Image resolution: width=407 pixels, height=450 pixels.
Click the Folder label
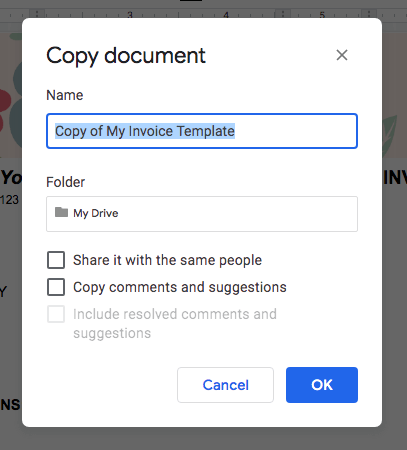pos(66,182)
